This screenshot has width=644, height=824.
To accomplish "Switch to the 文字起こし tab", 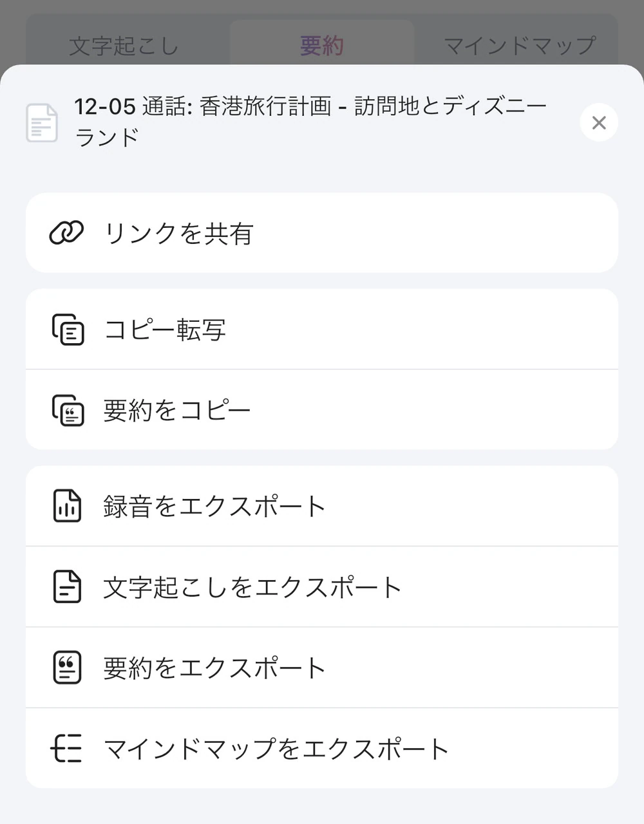I will click(124, 46).
